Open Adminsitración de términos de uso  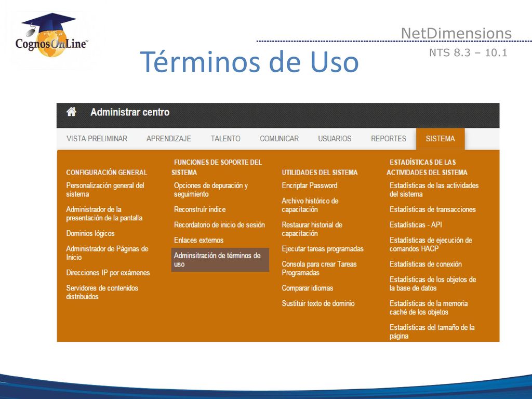[220, 260]
